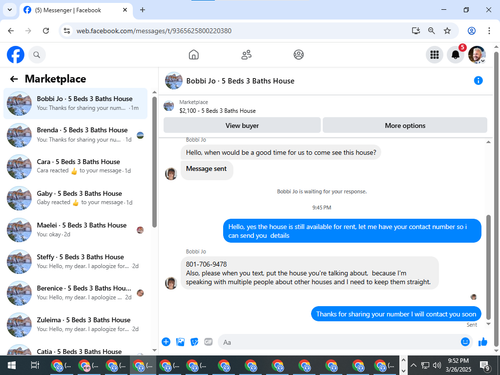
Task: Open Bobbi Jo conversation in list
Action: [75, 104]
